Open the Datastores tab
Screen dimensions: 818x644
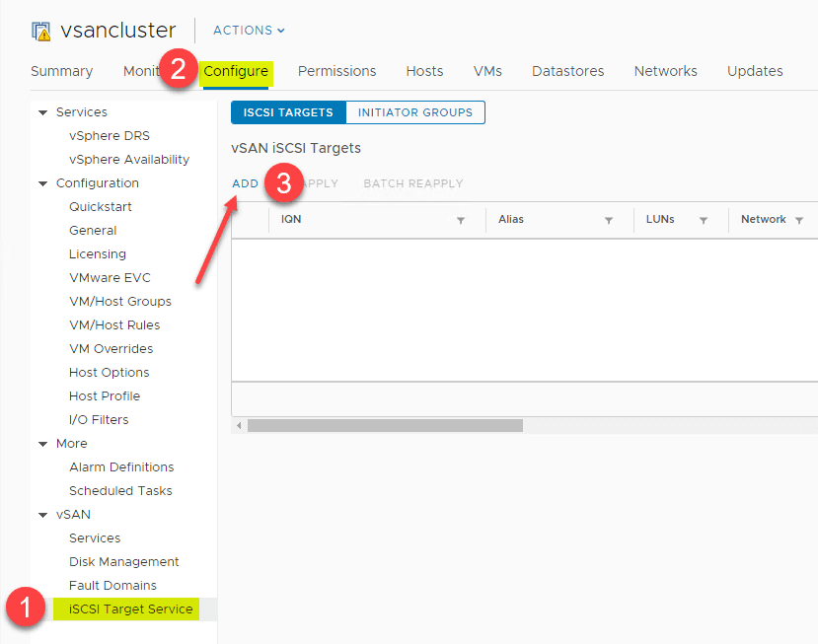pos(567,71)
